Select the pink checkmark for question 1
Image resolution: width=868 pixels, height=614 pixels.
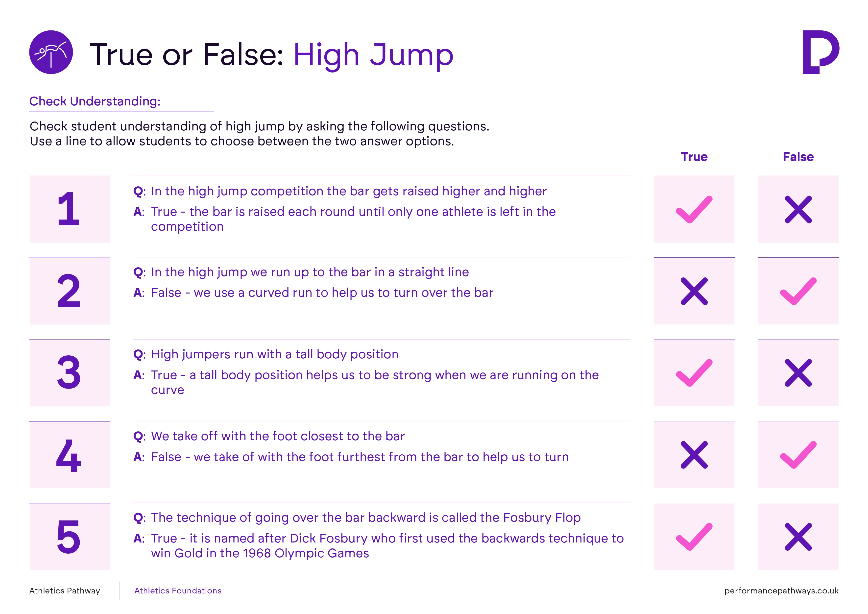tap(694, 209)
